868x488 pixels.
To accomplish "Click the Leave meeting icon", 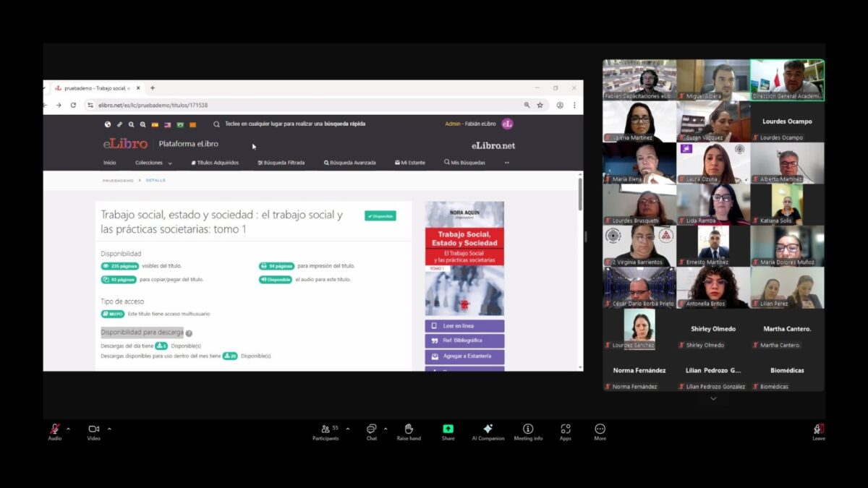I will point(819,429).
